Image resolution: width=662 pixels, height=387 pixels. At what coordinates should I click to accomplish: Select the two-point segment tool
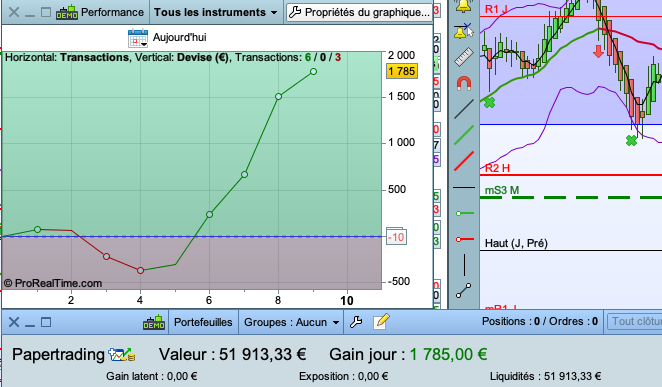[x=464, y=290]
